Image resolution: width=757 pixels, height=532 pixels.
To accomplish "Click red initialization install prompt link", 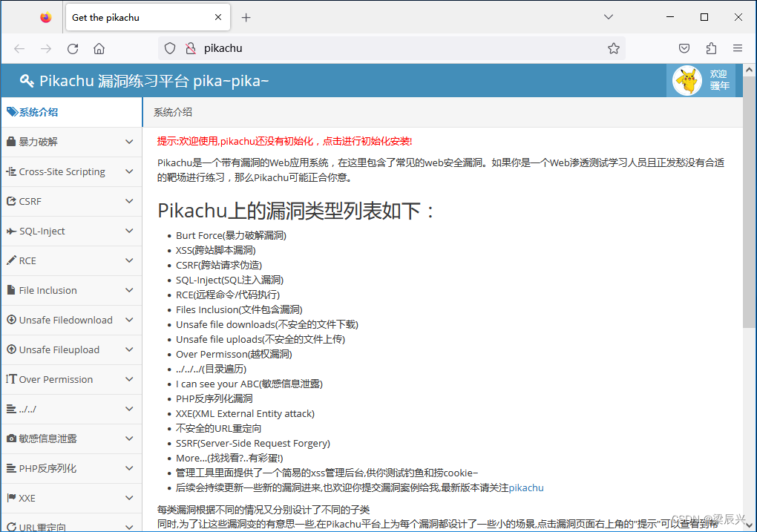I will tap(284, 141).
